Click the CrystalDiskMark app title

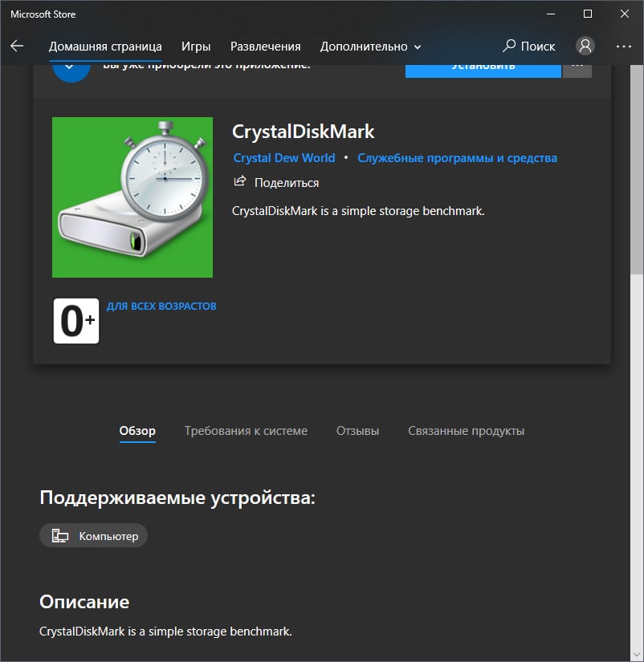coord(303,132)
